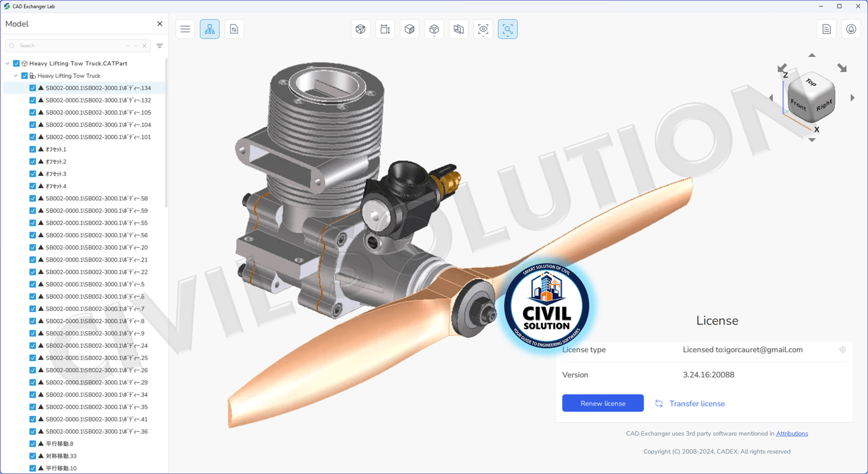Viewport: 868px width, 474px height.
Task: Open the document notes panel icon
Action: [x=826, y=29]
